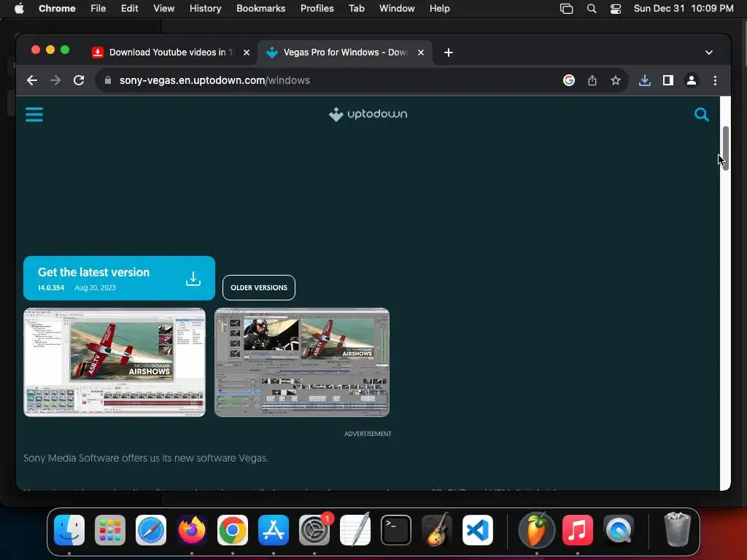Click the browser forward arrow
The height and width of the screenshot is (560, 747).
(x=55, y=80)
